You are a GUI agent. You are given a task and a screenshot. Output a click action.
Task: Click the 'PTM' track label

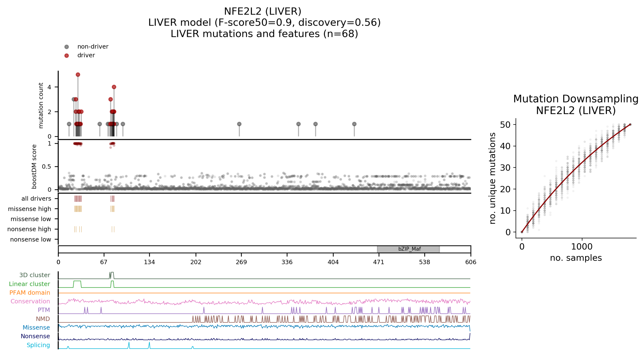44,310
